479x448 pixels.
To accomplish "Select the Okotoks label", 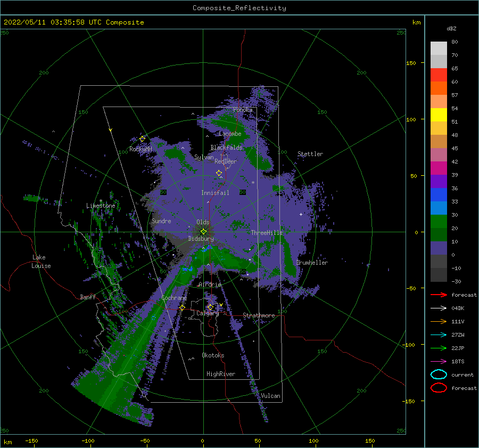I will [213, 355].
